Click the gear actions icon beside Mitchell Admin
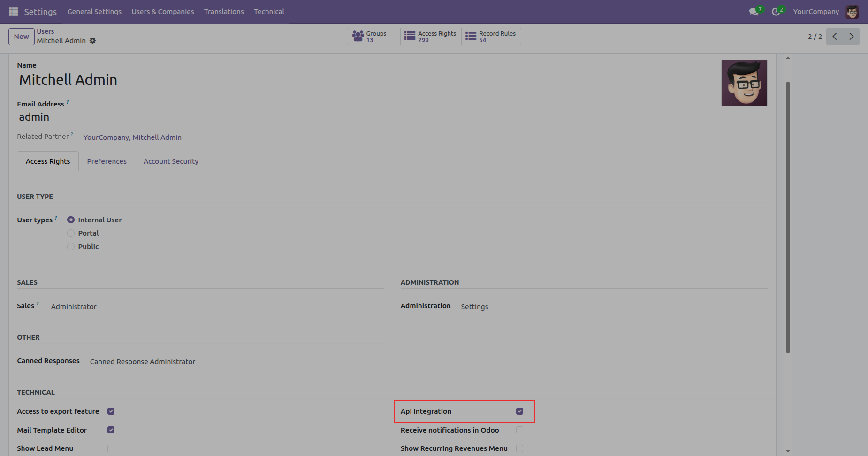 tap(93, 41)
